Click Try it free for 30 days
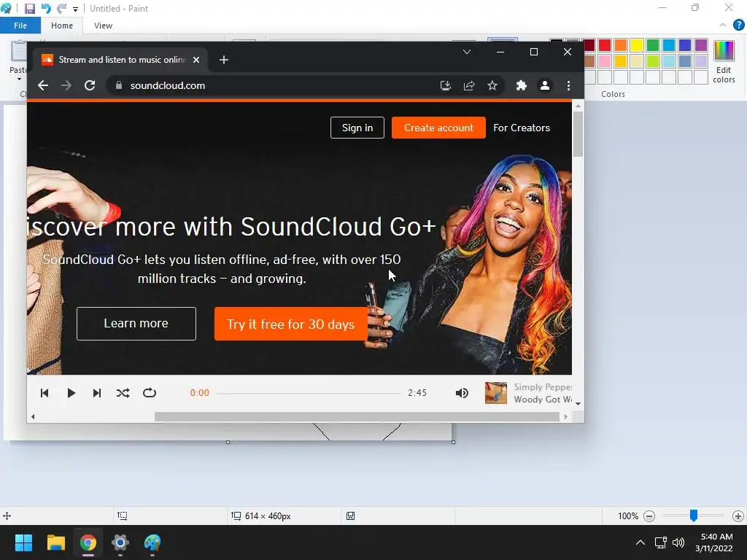Viewport: 747px width, 560px height. click(291, 324)
